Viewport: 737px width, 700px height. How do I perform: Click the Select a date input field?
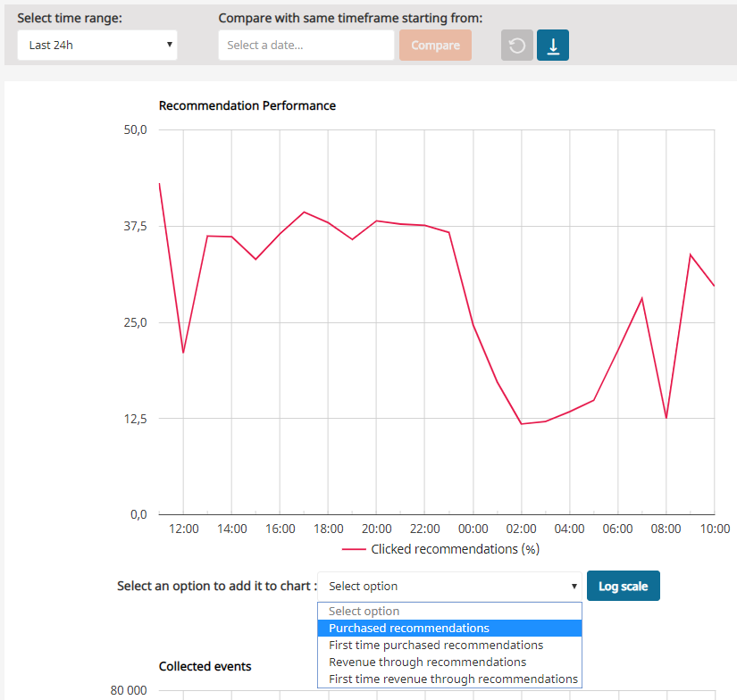(306, 46)
